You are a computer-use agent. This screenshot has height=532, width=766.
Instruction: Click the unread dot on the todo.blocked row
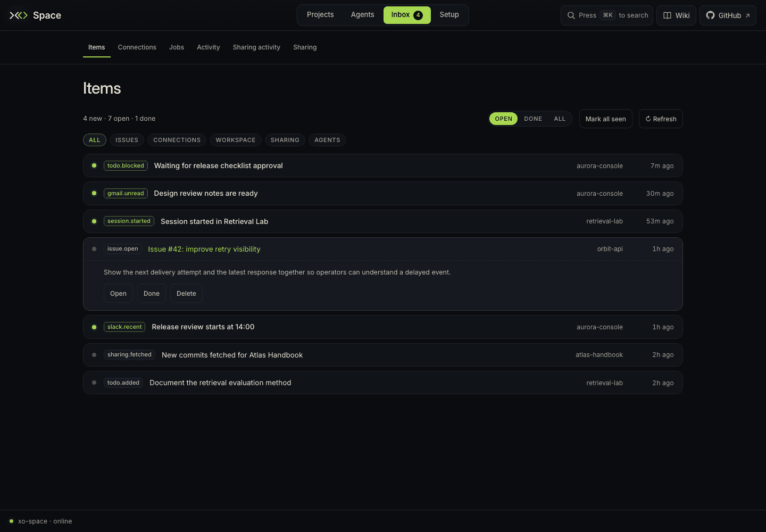tap(94, 165)
